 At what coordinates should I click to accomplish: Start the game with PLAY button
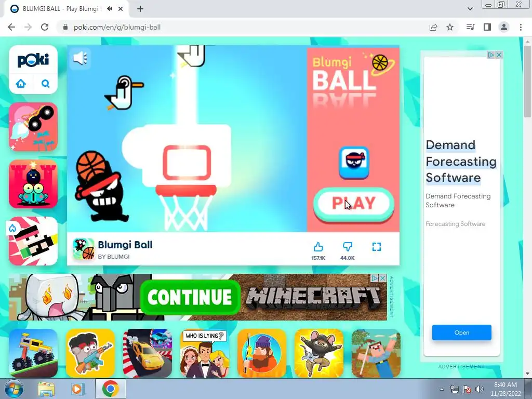click(353, 203)
